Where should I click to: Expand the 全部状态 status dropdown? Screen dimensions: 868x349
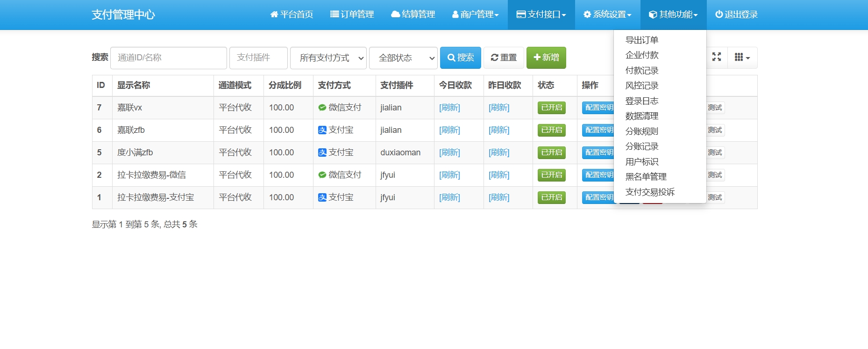(x=403, y=58)
